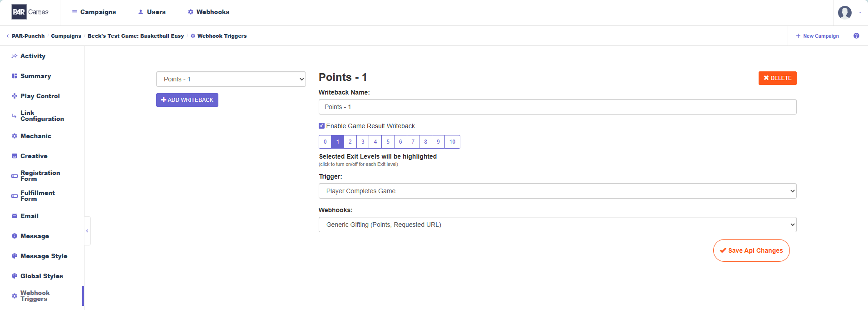Uncheck Enable Game Result Writeback
The height and width of the screenshot is (310, 868).
[x=321, y=126]
